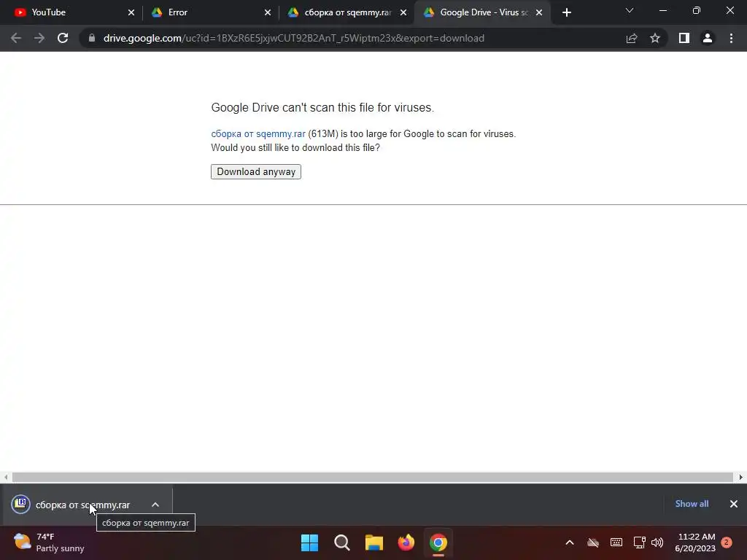Open the volume control tray icon
This screenshot has width=747, height=560.
(657, 542)
